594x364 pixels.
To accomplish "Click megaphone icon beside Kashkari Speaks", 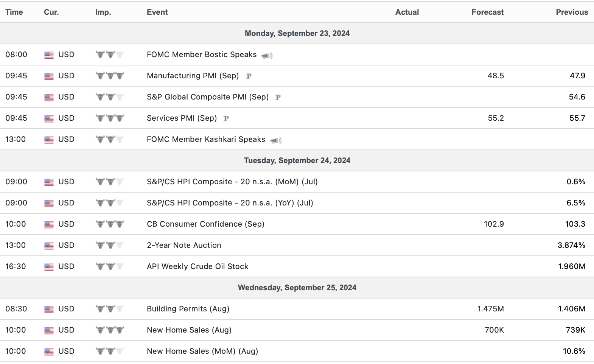I will tap(275, 140).
